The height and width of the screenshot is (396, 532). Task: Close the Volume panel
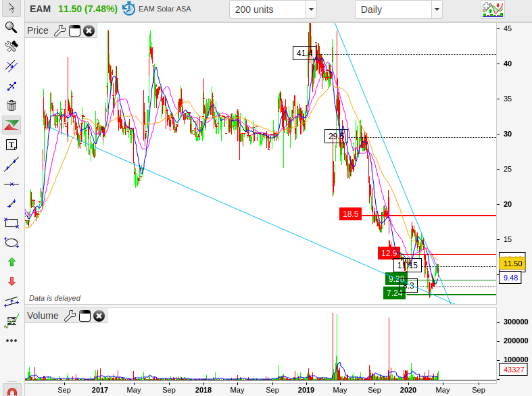pyautogui.click(x=99, y=316)
